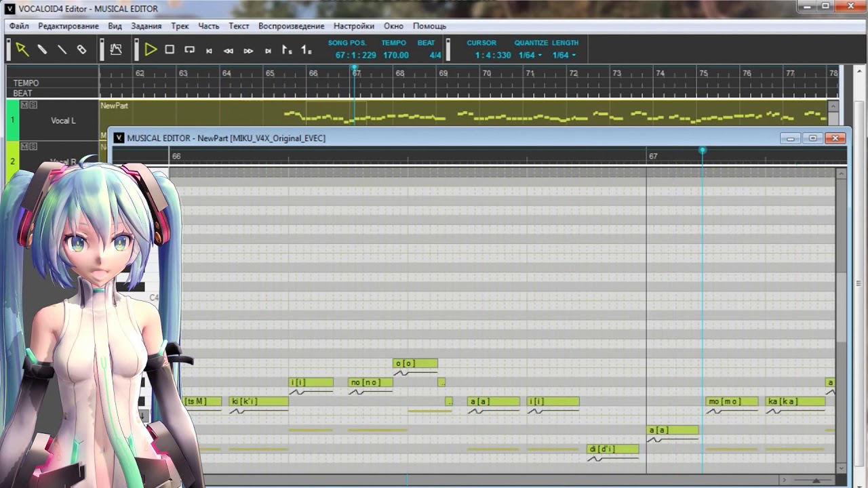This screenshot has width=868, height=488.
Task: Jump to the song beginning
Action: pyautogui.click(x=209, y=50)
